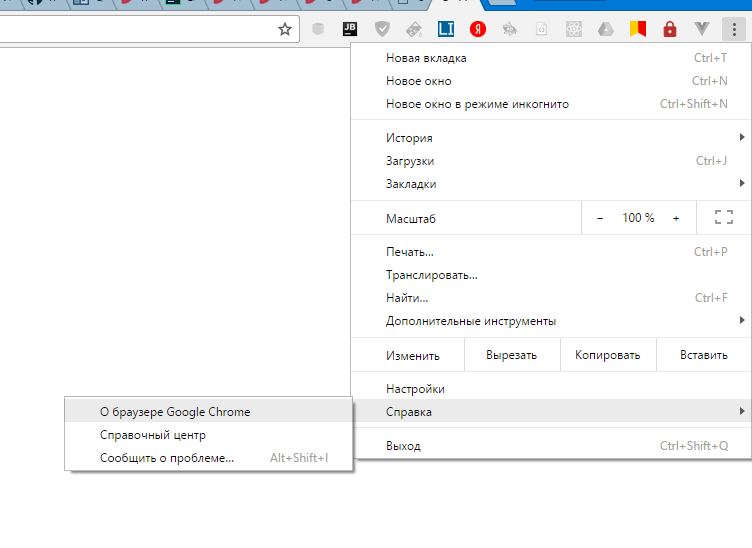Click the Вставить button

[x=703, y=355]
